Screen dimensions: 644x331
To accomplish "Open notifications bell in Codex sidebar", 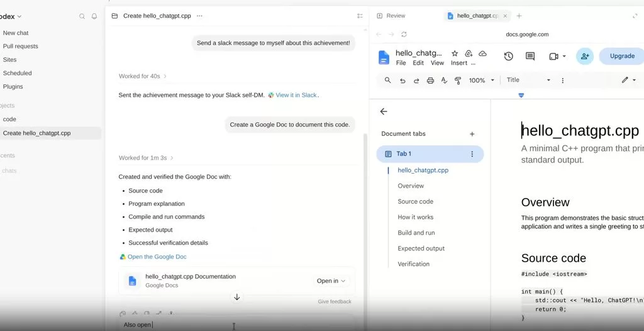I will [94, 16].
